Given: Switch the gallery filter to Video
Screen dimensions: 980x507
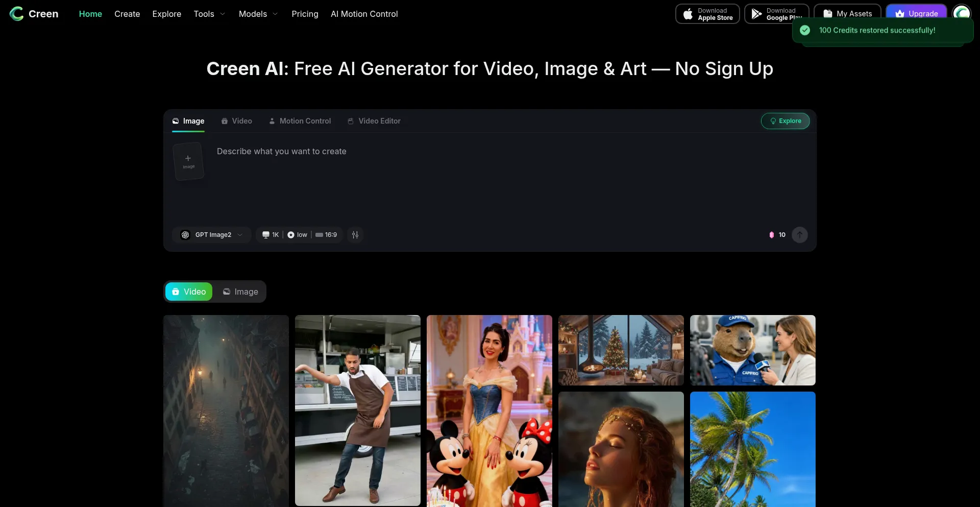Looking at the screenshot, I should 189,292.
